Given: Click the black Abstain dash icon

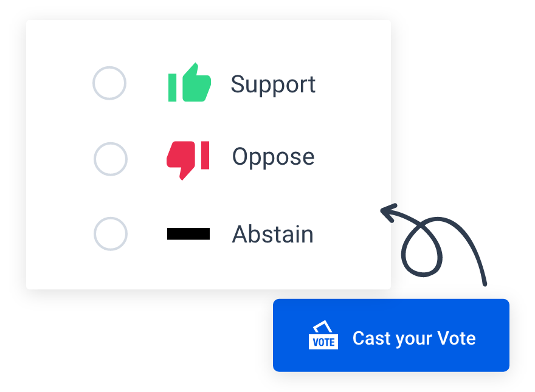Looking at the screenshot, I should point(188,233).
